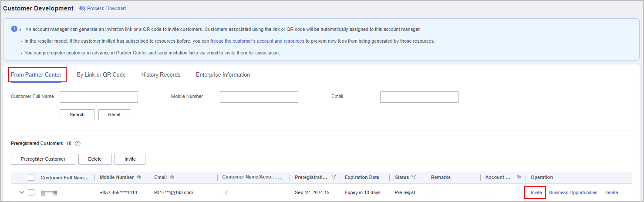Toggle Email column visibility eye icon
This screenshot has width=644, height=202.
[172, 177]
